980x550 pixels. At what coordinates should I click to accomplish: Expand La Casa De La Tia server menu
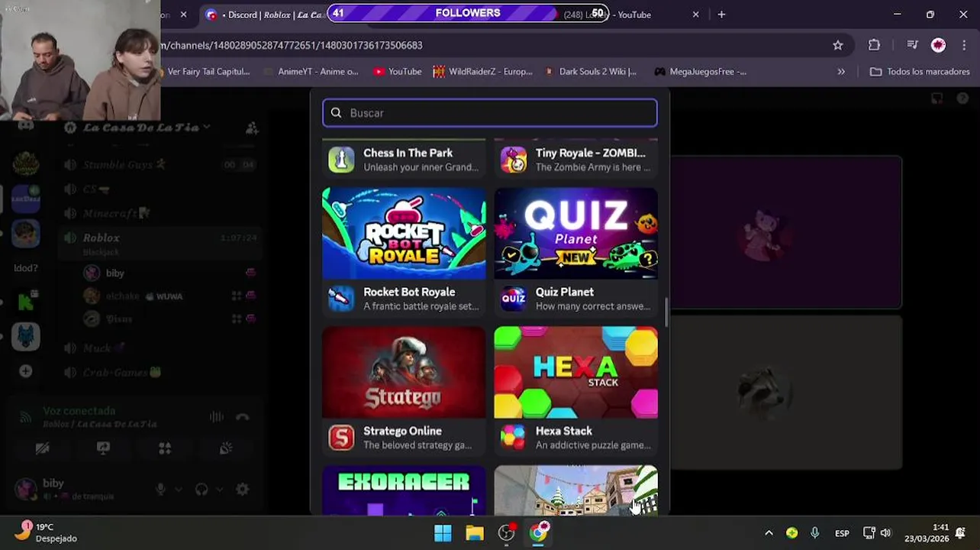(206, 128)
